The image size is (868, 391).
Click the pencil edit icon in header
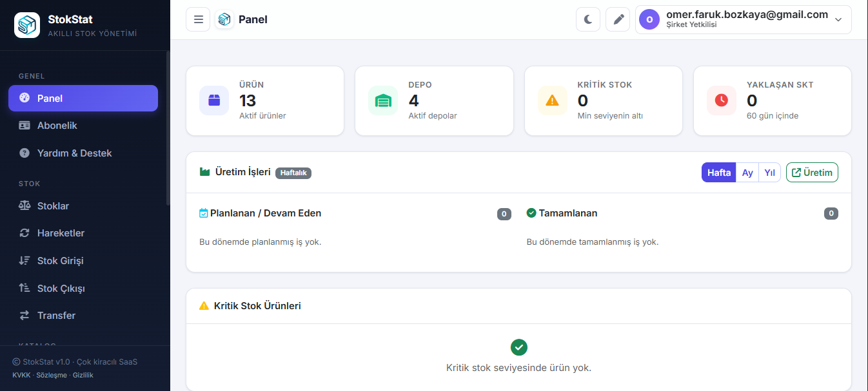tap(618, 19)
